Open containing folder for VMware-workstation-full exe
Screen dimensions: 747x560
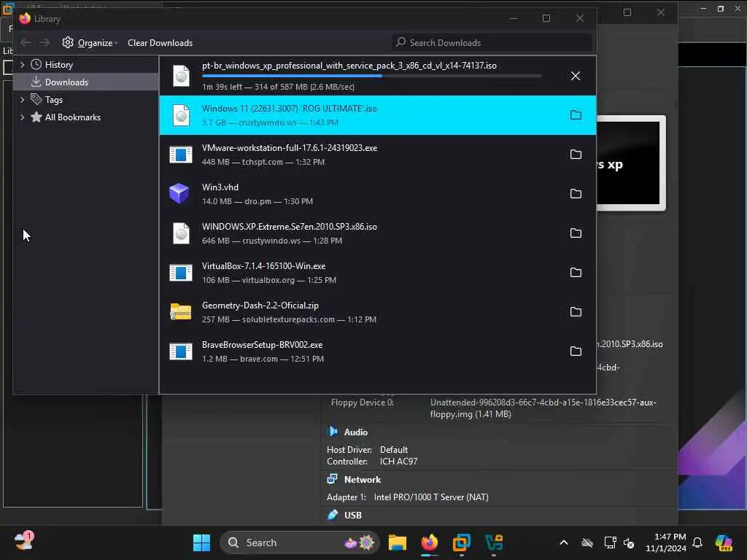point(576,155)
